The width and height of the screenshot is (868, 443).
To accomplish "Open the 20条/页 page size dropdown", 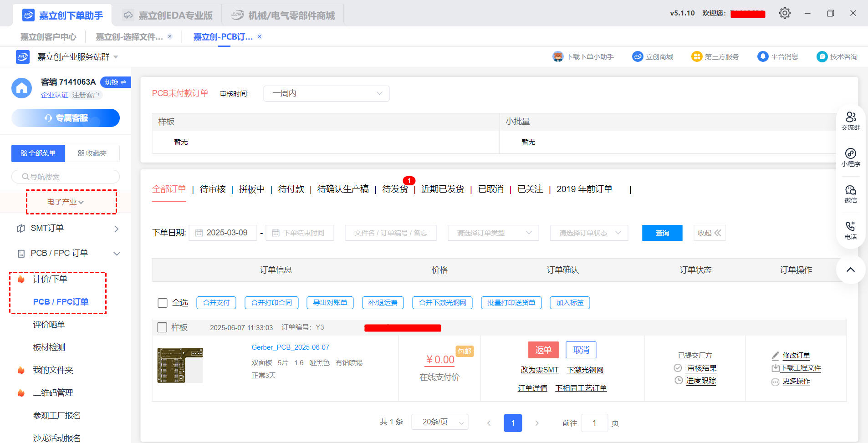I will [440, 422].
